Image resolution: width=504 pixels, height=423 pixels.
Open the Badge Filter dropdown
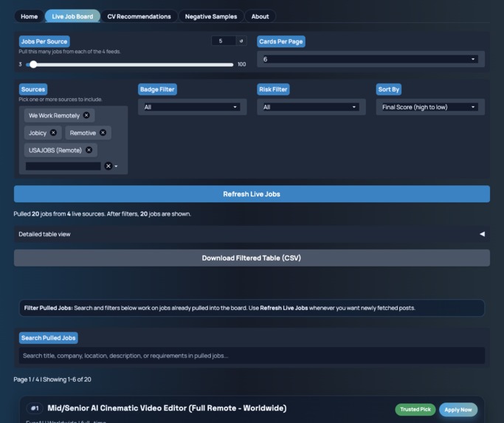192,107
